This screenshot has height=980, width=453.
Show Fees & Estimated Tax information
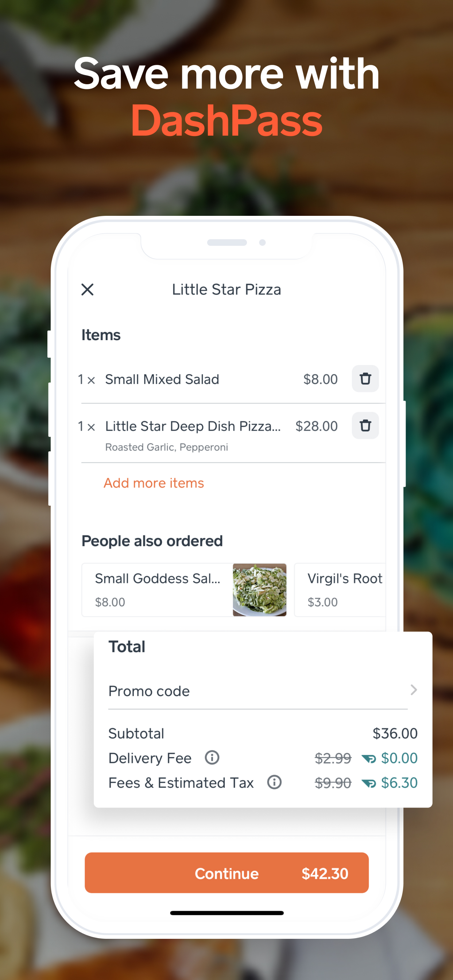point(274,782)
